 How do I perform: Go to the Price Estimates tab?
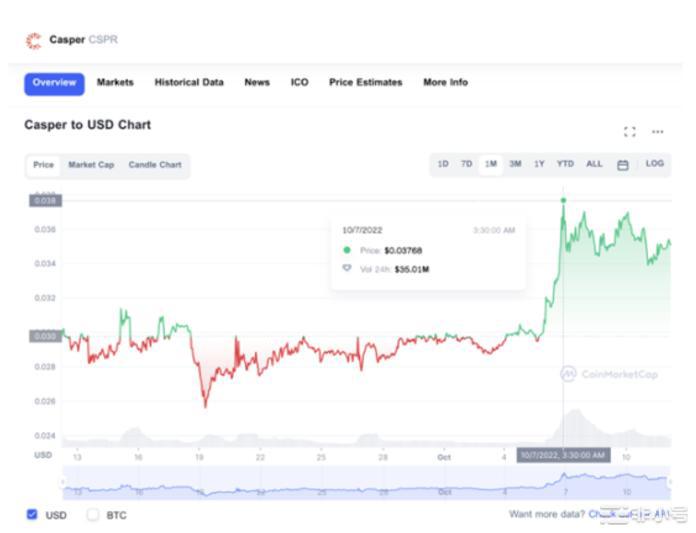(365, 83)
